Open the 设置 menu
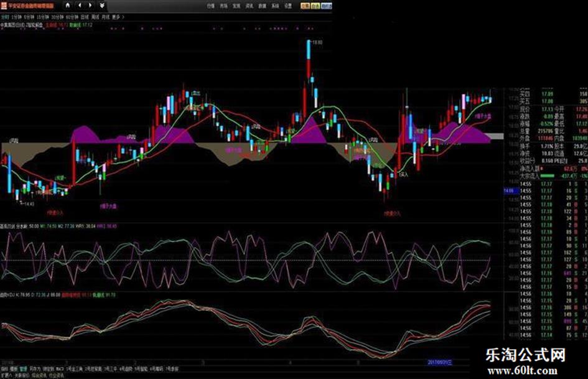This screenshot has width=588, height=379. [x=287, y=5]
